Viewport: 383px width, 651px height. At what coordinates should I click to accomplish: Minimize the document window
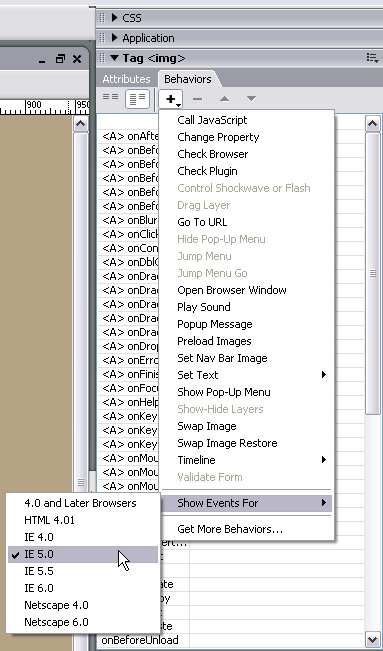point(42,61)
